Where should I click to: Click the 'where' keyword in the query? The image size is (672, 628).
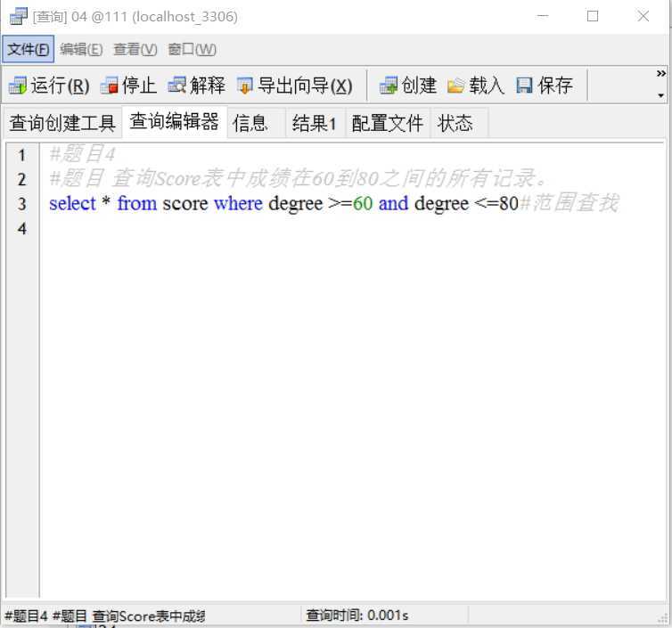tap(238, 203)
